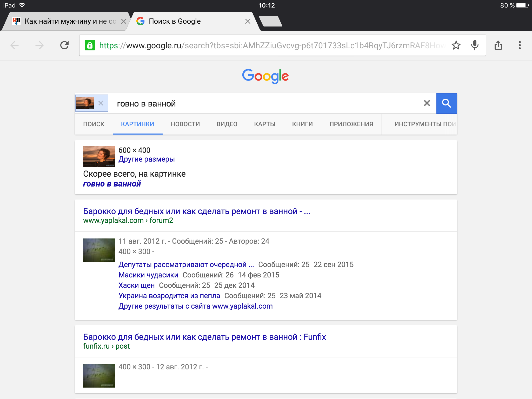
Task: Open 'Украина возродится из пепла' link
Action: point(169,296)
